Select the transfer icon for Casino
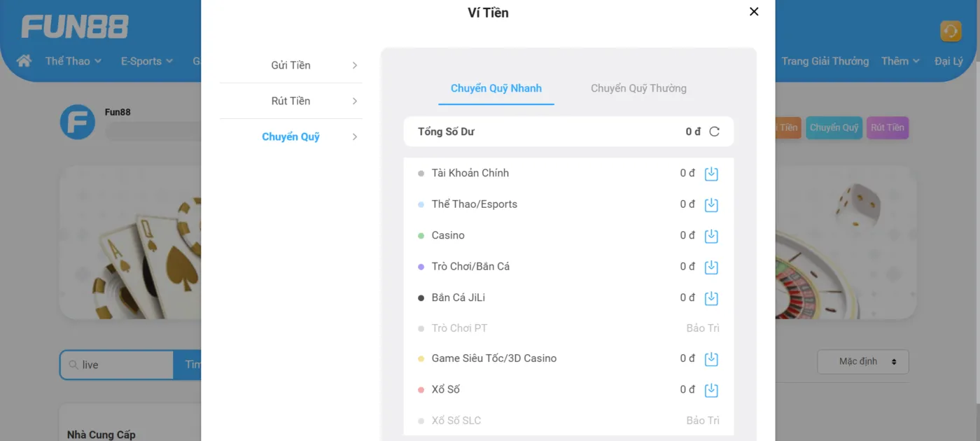980x441 pixels. tap(711, 236)
